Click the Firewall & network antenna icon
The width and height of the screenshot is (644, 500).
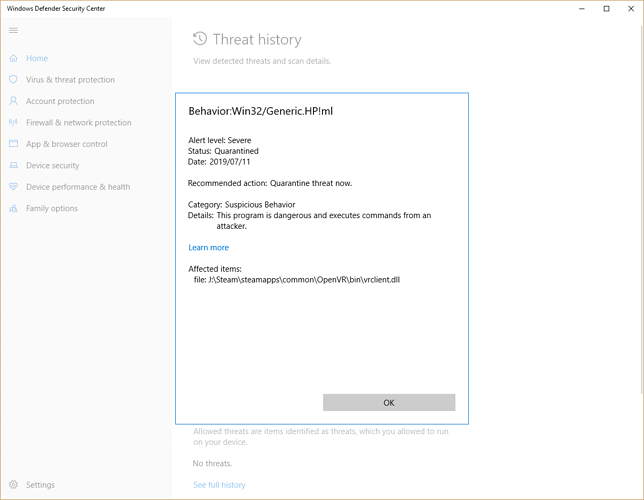click(14, 122)
